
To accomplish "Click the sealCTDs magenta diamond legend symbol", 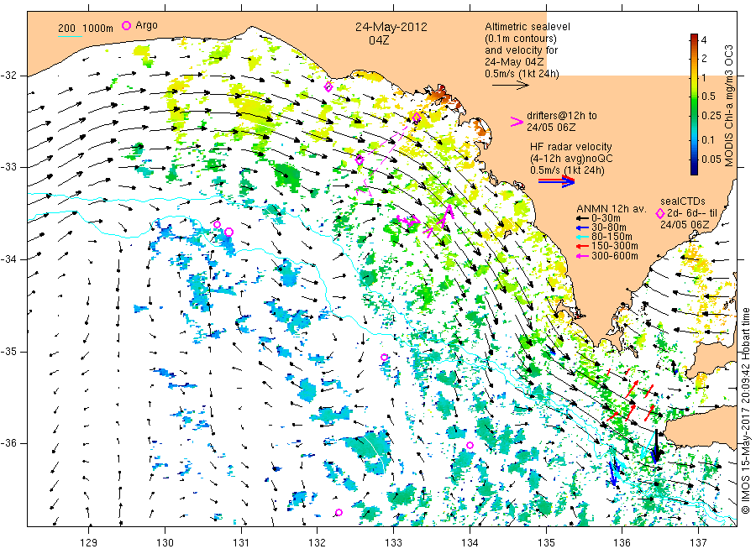I will point(660,213).
